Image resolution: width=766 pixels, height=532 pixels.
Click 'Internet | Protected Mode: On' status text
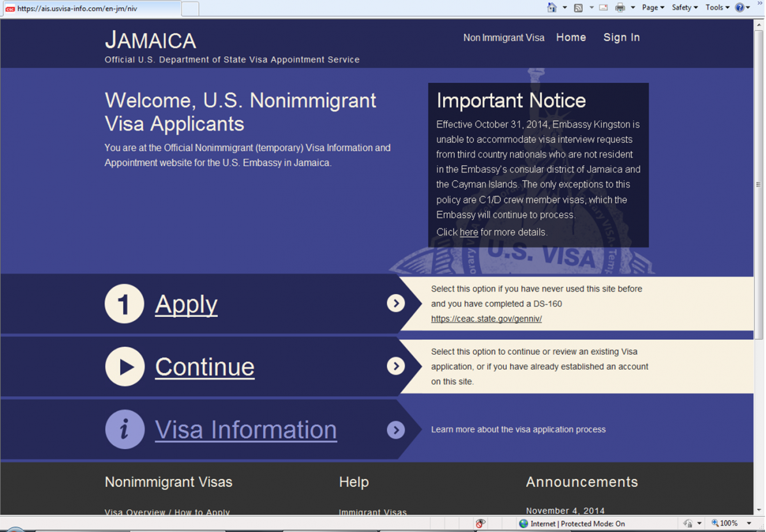[x=578, y=524]
